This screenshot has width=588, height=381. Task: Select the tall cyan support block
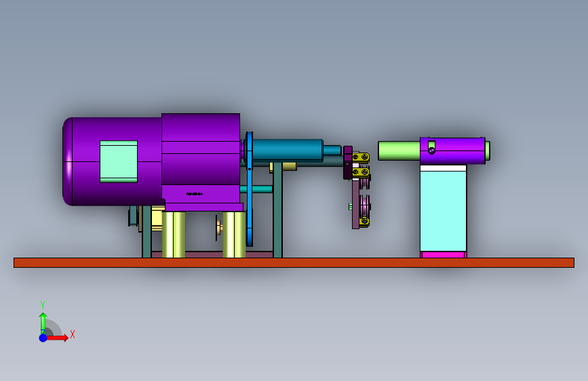click(x=444, y=211)
